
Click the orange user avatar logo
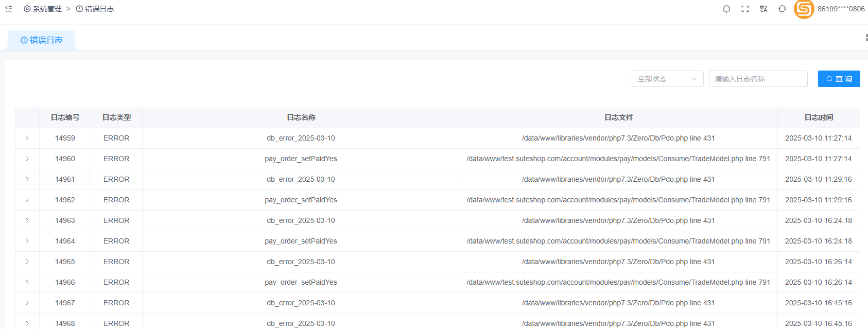(x=804, y=9)
